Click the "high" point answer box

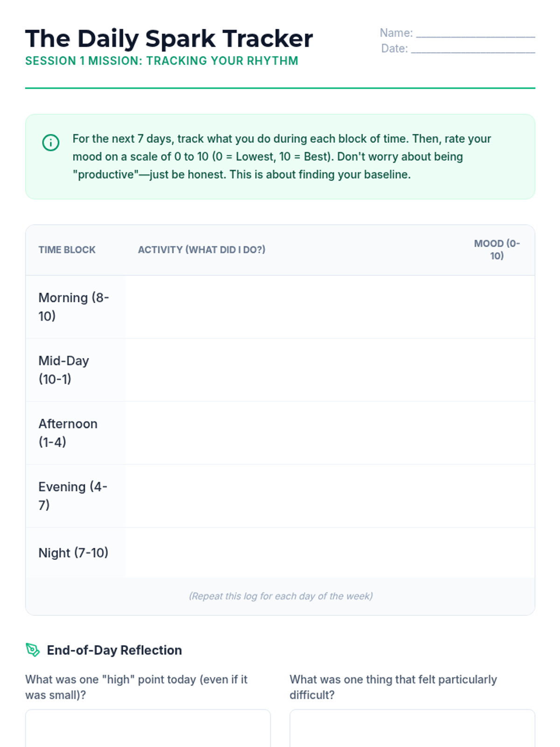coord(147,728)
